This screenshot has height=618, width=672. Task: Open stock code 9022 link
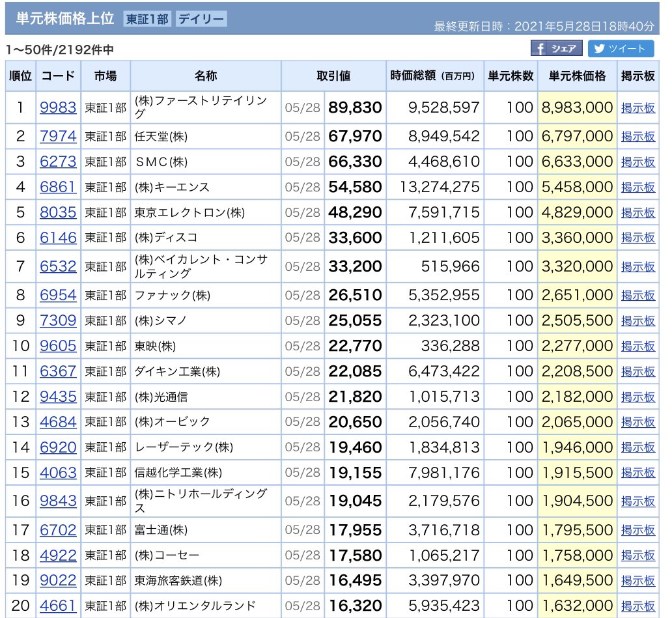[58, 580]
